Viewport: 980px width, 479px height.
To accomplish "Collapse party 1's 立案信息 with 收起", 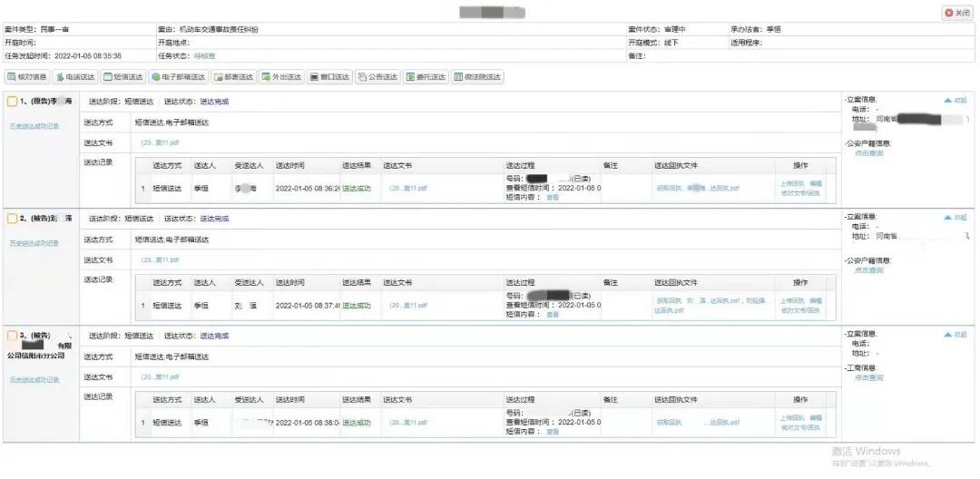I will pyautogui.click(x=955, y=100).
